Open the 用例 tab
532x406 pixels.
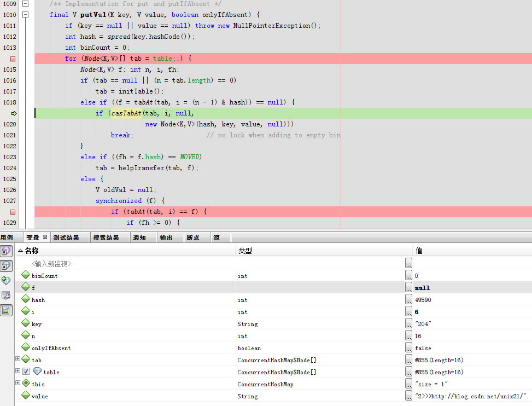(x=7, y=237)
